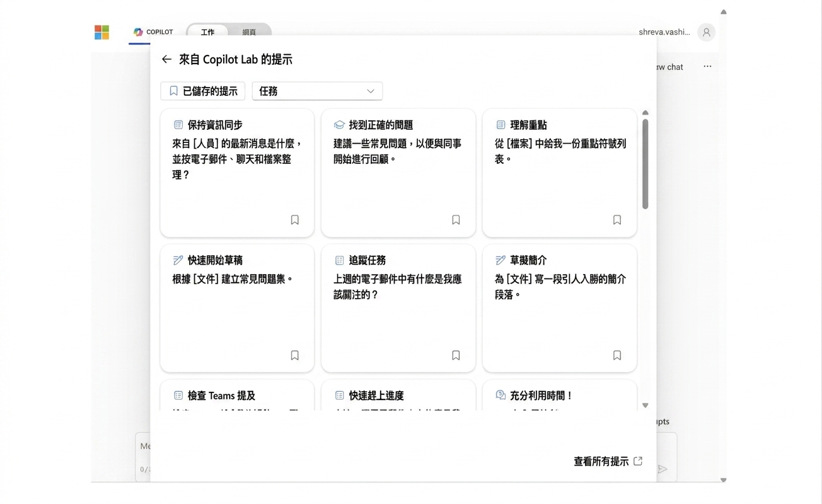This screenshot has height=504, width=822.
Task: Click the shreva.vashi... account name
Action: pyautogui.click(x=664, y=32)
